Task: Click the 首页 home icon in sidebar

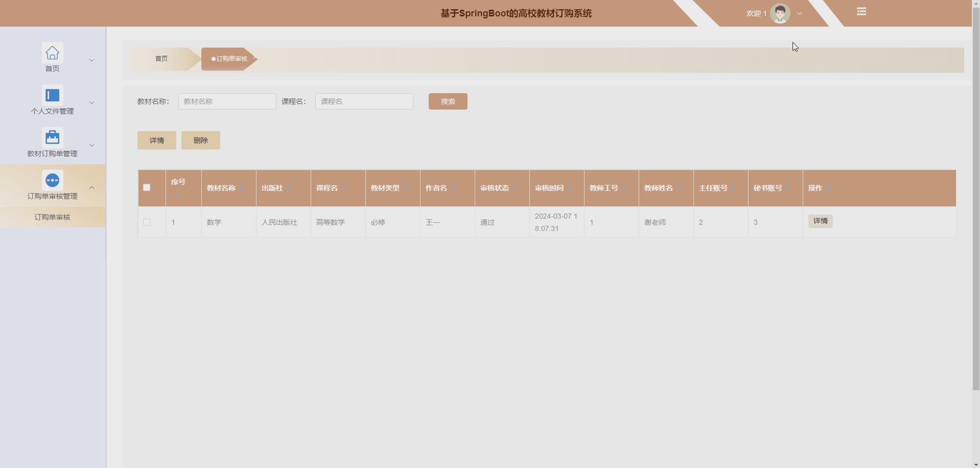Action: pos(52,53)
